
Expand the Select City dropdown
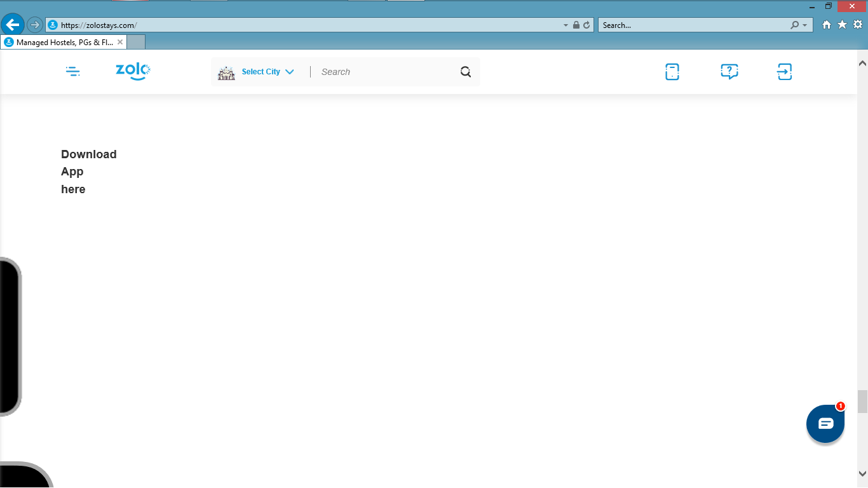point(268,72)
